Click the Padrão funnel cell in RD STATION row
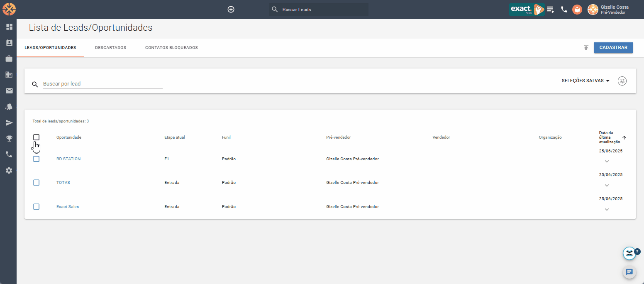Image resolution: width=644 pixels, height=284 pixels. 229,159
